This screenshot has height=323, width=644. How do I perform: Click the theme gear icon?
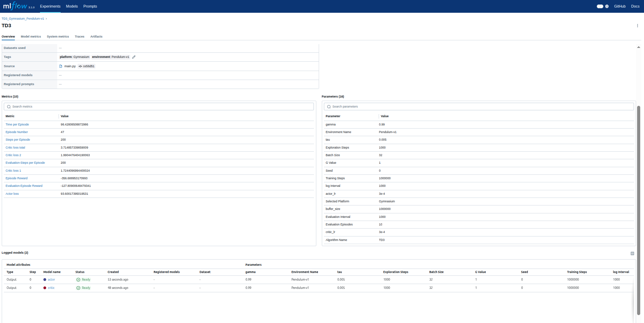click(607, 6)
